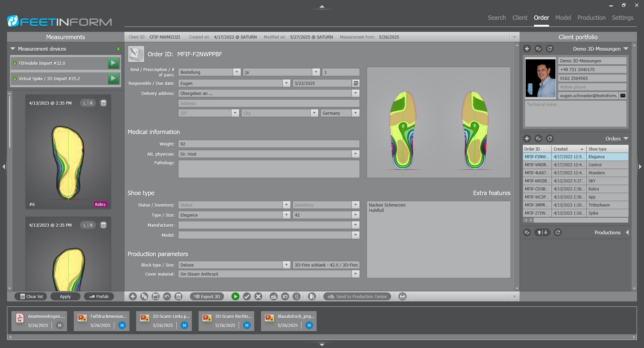Refresh the Orders list in Client portfolio
Viewport: 644px width, 348px height.
click(550, 138)
